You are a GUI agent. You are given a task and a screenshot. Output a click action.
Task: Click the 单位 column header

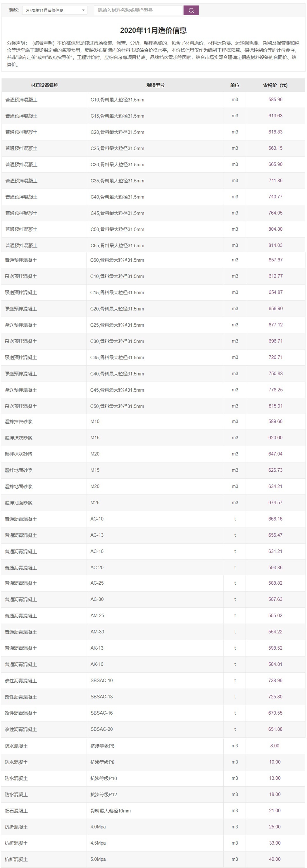pyautogui.click(x=234, y=85)
